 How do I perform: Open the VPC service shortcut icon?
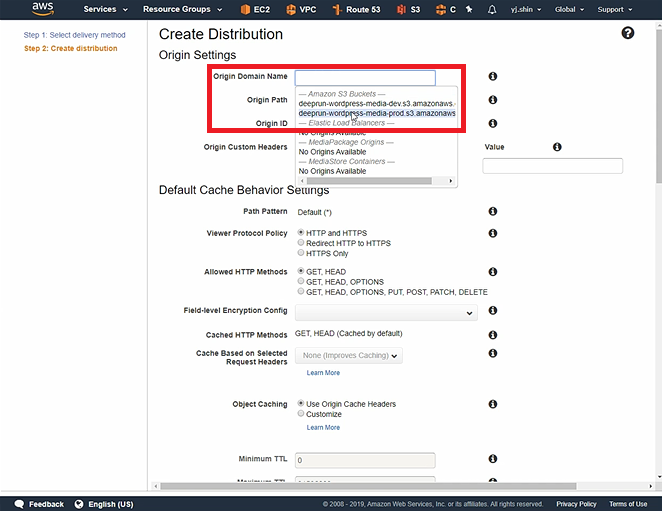coord(290,9)
